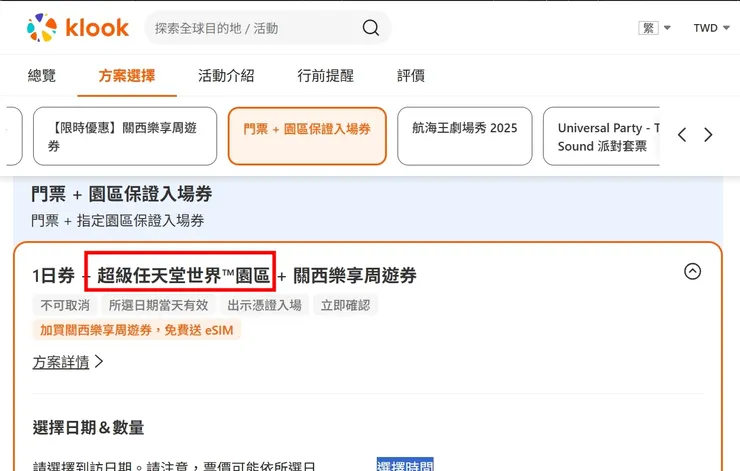Select the 方案選擇 tab
740x471 pixels.
coord(127,76)
